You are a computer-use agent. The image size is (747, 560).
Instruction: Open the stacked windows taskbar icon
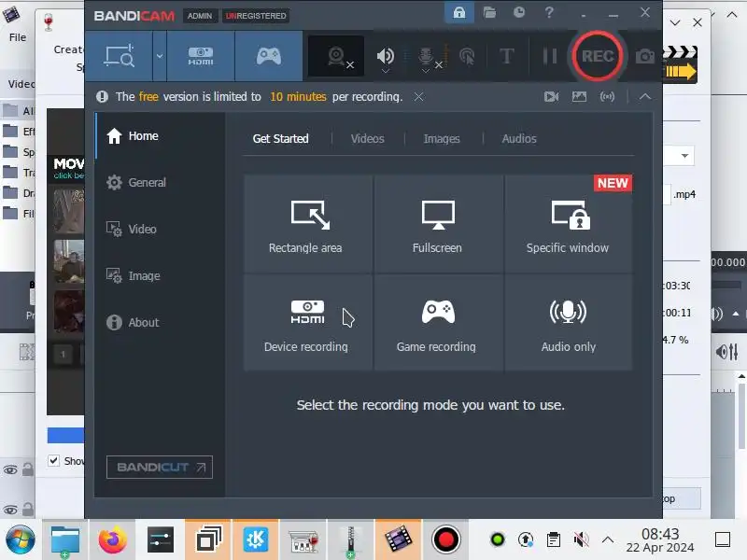coord(208,539)
